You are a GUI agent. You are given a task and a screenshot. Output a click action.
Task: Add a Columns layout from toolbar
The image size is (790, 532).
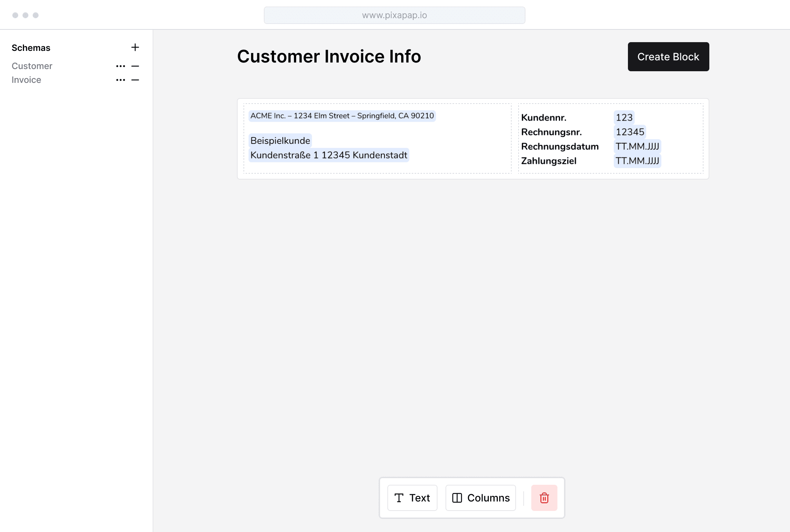[480, 497]
